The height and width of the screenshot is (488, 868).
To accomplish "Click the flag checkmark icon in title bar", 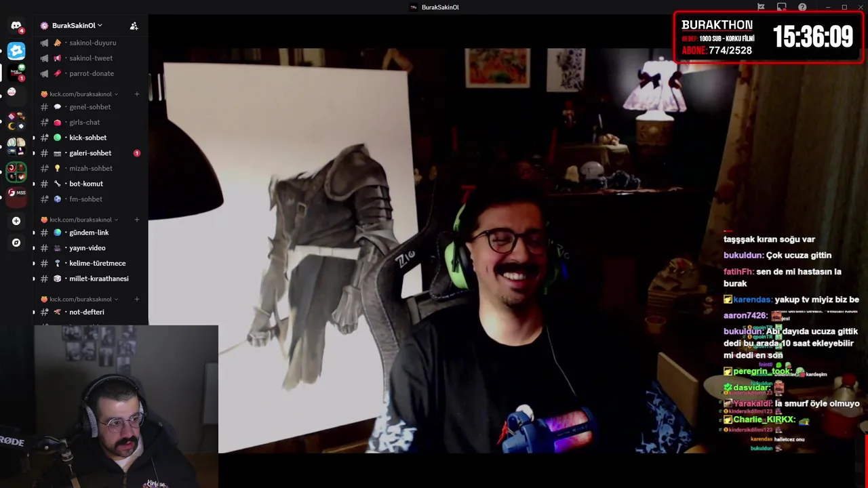I will coord(761,7).
